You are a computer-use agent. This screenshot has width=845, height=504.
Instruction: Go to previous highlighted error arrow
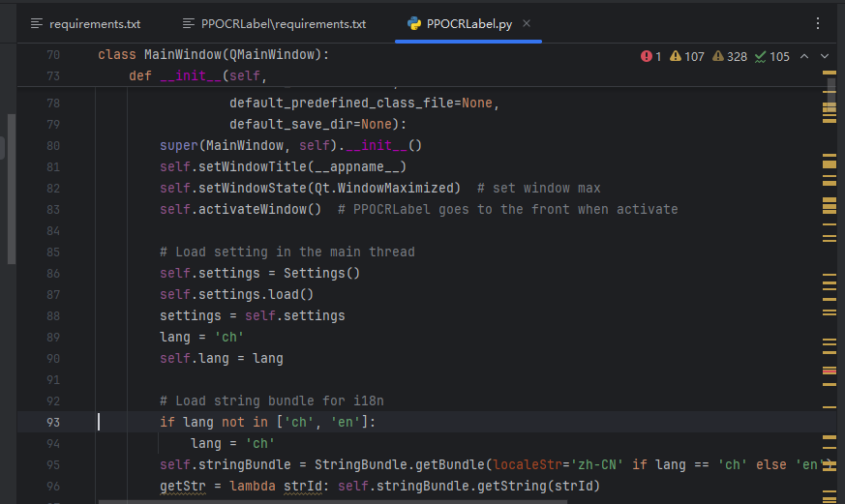(804, 56)
